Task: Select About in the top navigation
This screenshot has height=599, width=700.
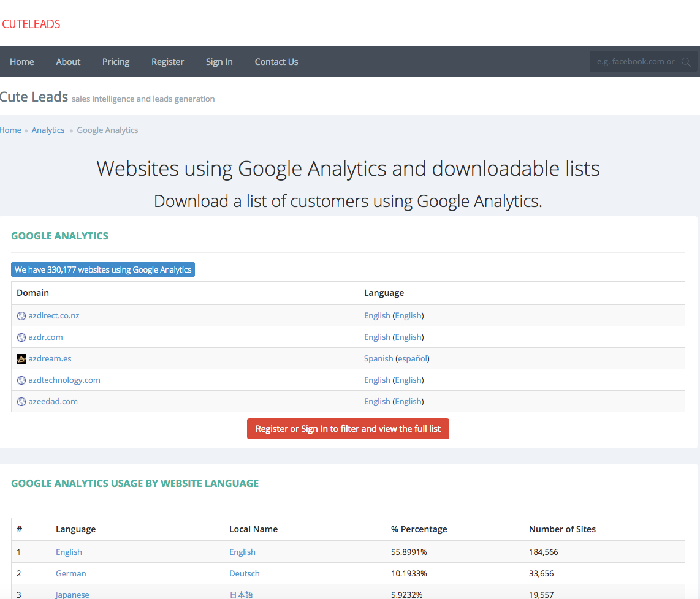Action: pyautogui.click(x=68, y=62)
